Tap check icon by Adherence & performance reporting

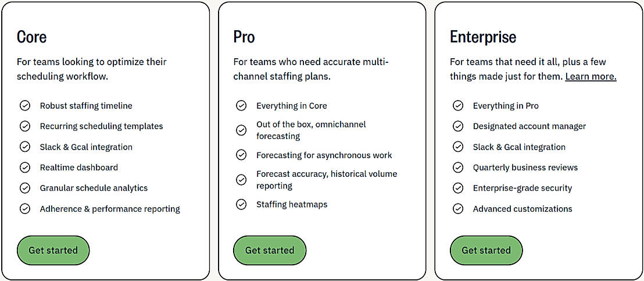[25, 209]
